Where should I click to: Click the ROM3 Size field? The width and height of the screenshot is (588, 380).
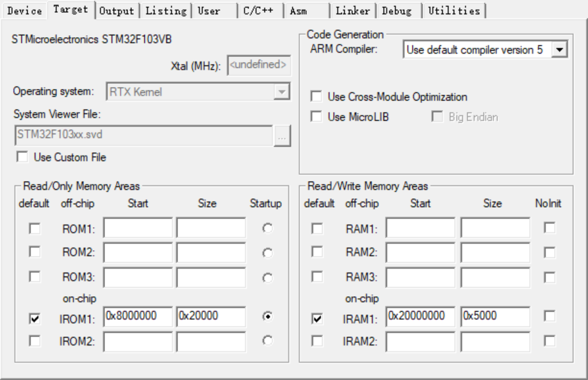click(211, 278)
